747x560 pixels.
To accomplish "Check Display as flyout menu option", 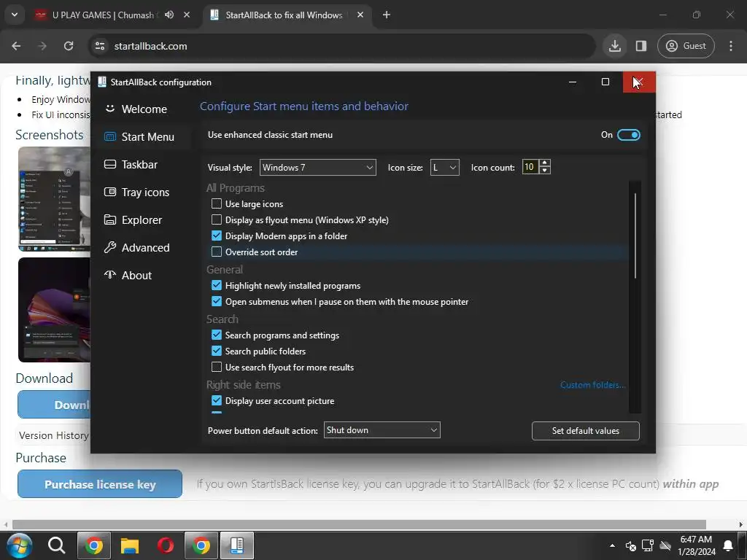I will click(x=216, y=219).
